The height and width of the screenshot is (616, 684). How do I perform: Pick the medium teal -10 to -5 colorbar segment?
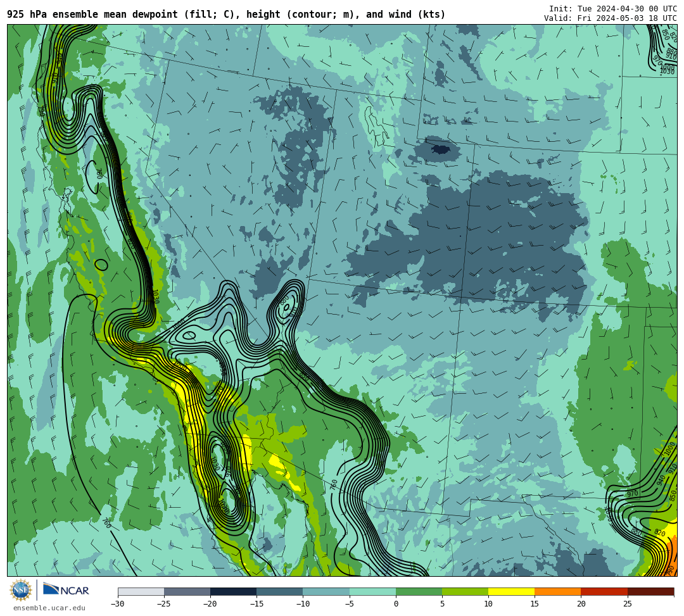(326, 591)
